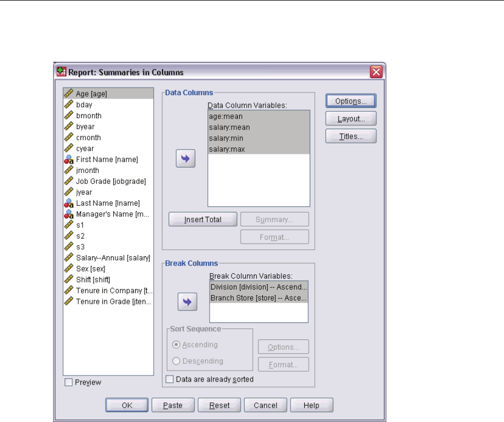The width and height of the screenshot is (504, 422).
Task: Select Branch Store [store] break variable
Action: coord(259,298)
